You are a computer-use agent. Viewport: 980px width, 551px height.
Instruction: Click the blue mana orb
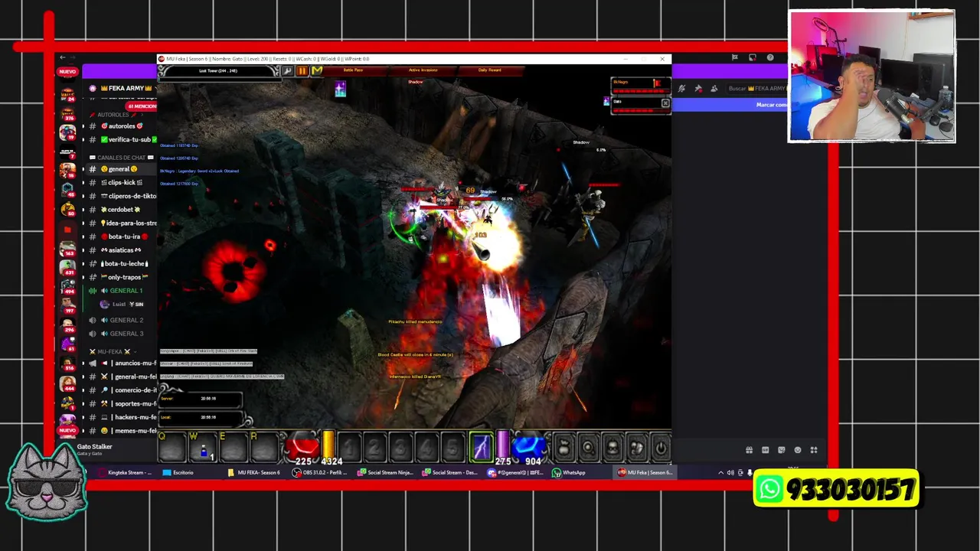coord(528,446)
